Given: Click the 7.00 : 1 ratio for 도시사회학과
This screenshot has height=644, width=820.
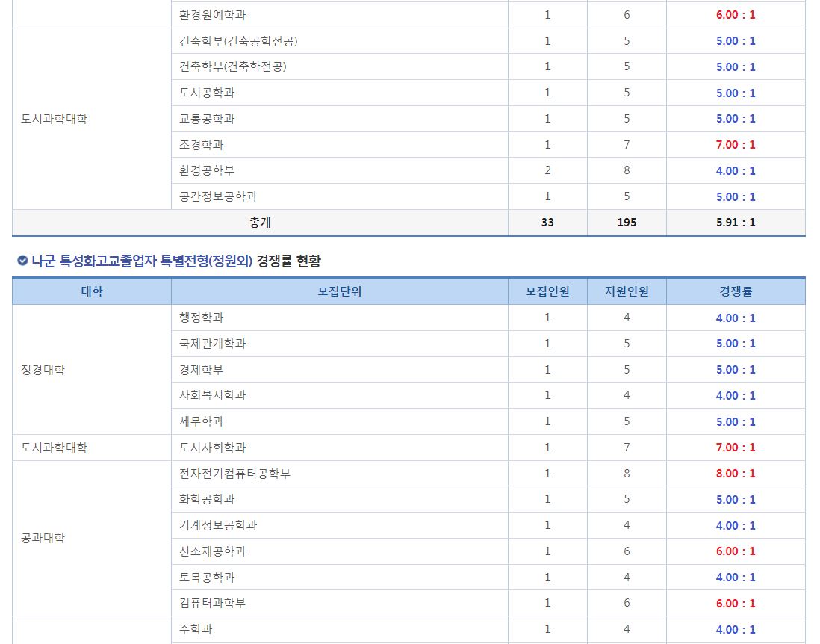Looking at the screenshot, I should [736, 448].
